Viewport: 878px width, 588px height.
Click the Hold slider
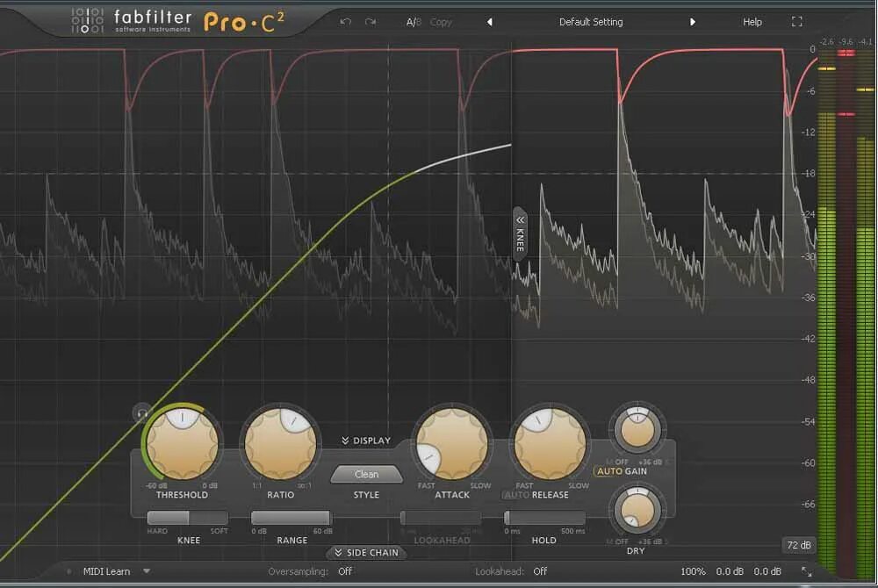(544, 518)
